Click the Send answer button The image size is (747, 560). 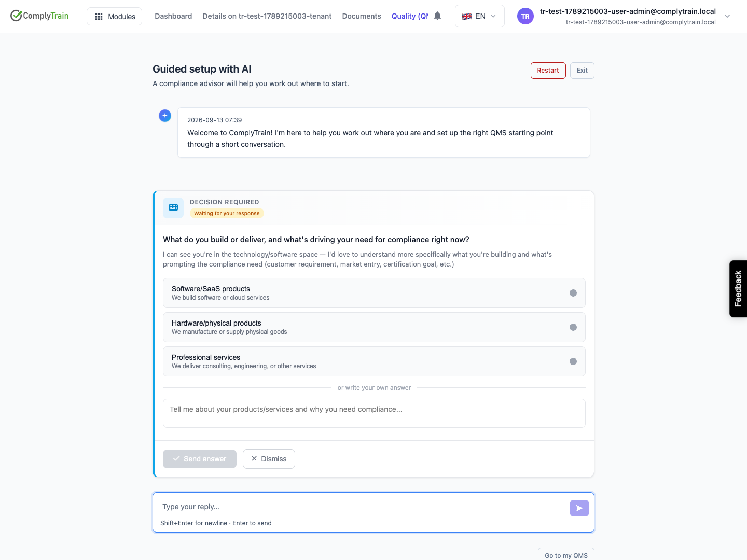point(200,459)
